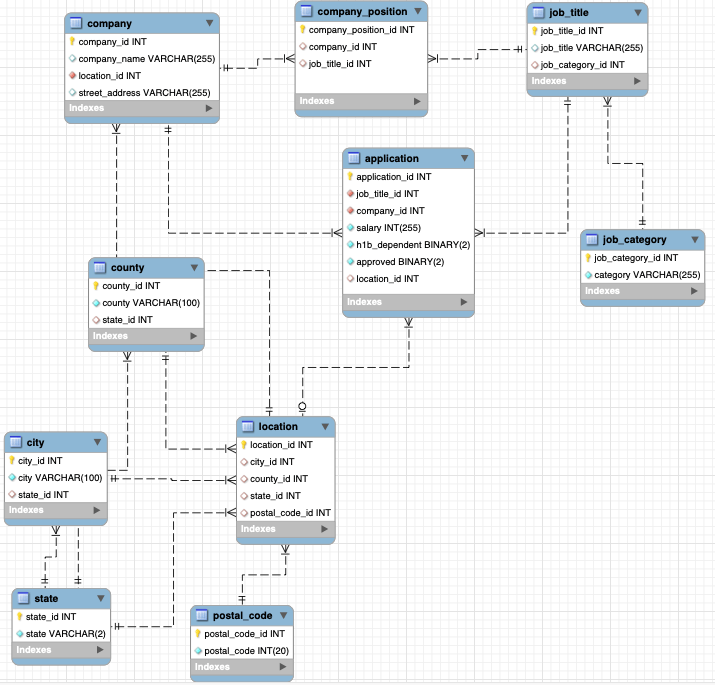This screenshot has width=715, height=685.
Task: Click the red diamond beside job_title_id in application
Action: click(x=350, y=193)
